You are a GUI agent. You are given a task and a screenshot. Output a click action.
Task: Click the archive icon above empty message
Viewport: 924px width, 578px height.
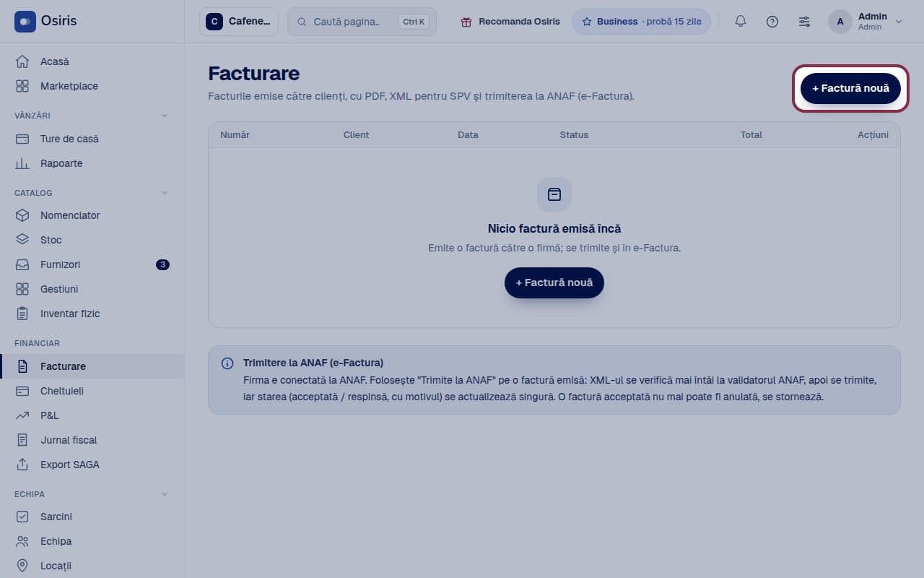click(554, 194)
